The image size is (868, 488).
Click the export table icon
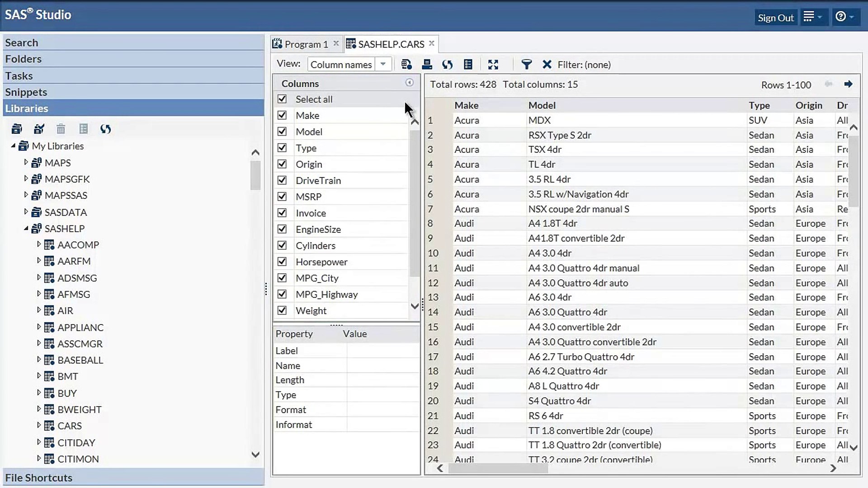click(x=427, y=65)
